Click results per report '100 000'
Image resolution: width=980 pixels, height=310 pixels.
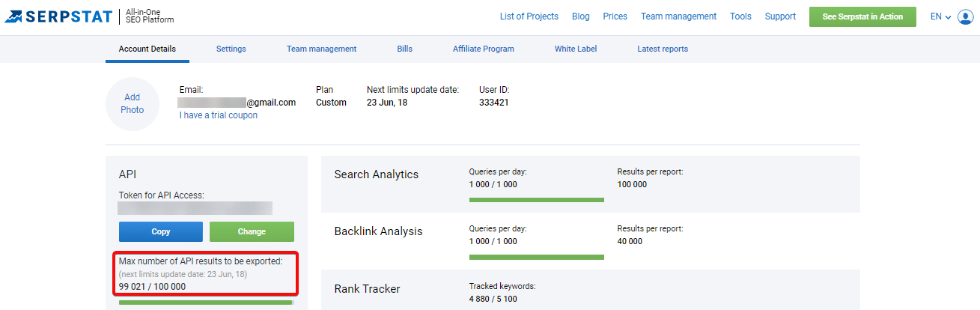(x=632, y=184)
